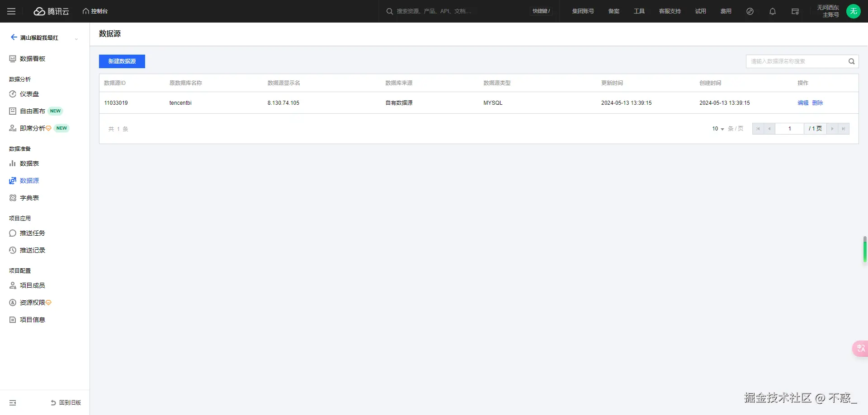Click the 新建数据源 button
The height and width of the screenshot is (415, 868).
122,61
